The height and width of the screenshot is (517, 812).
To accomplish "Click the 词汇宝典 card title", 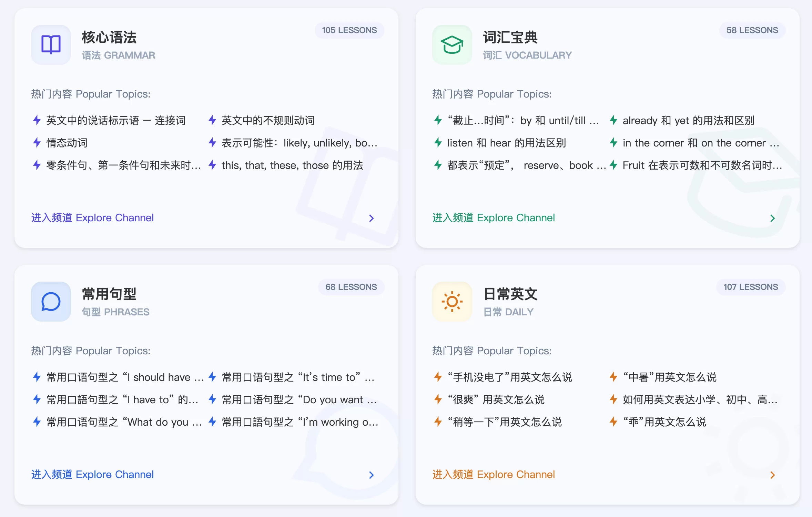I will pyautogui.click(x=510, y=37).
